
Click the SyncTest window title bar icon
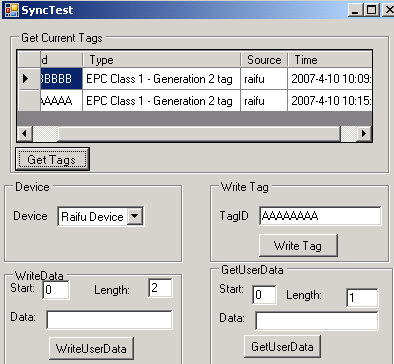[x=11, y=10]
